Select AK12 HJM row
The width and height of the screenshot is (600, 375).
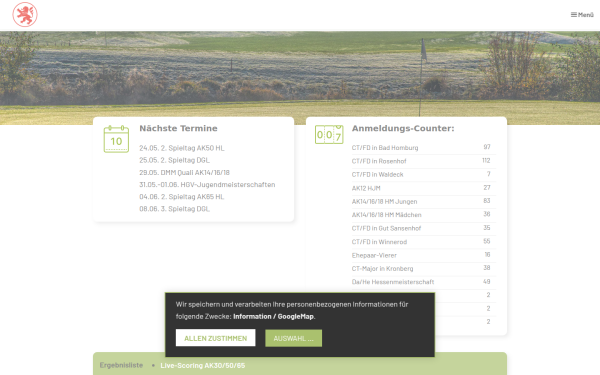point(424,188)
